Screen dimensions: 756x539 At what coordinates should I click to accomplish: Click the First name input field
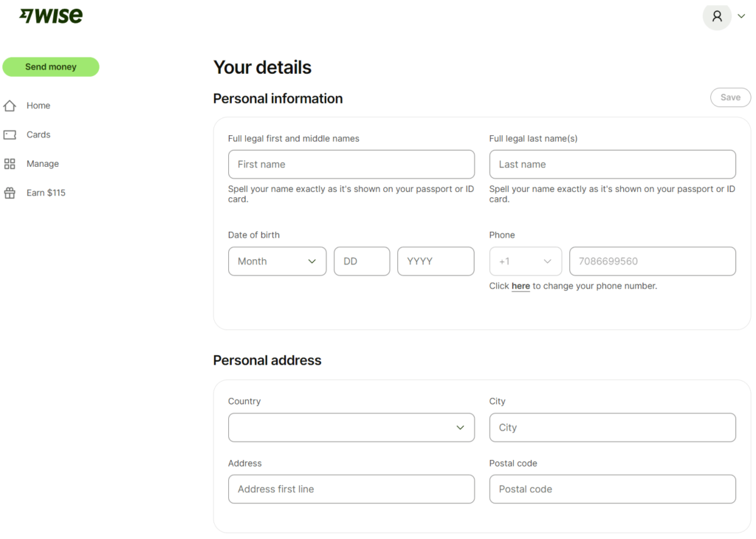pyautogui.click(x=351, y=164)
